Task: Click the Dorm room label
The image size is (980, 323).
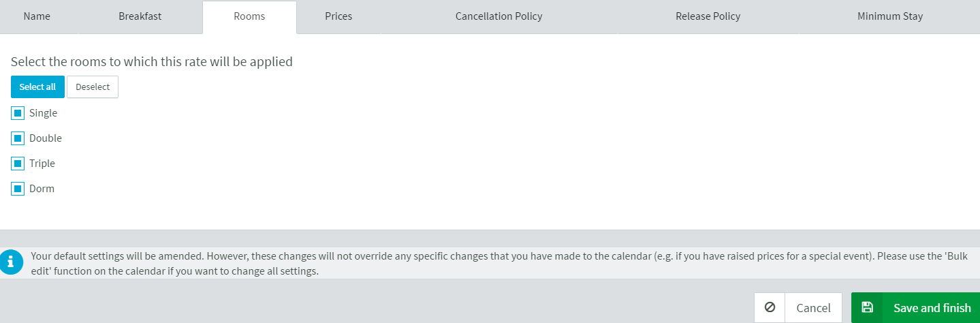Action: pyautogui.click(x=42, y=189)
